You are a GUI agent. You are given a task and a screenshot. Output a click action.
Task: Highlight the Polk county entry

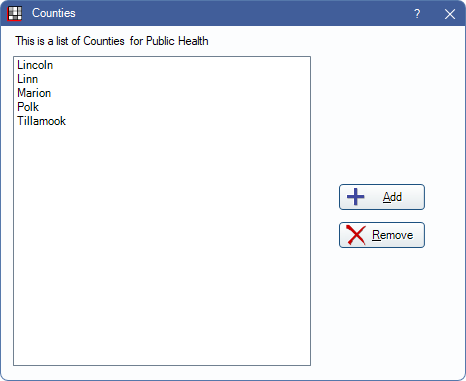[28, 107]
